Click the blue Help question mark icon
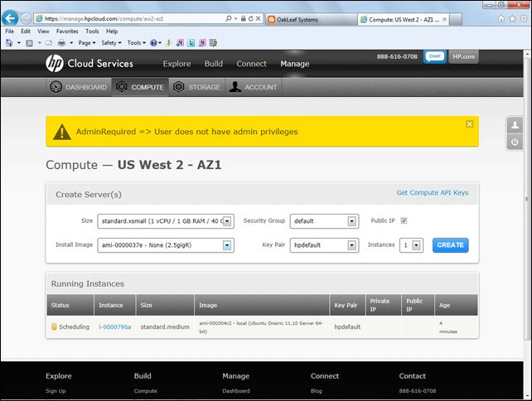532x401 pixels. [153, 43]
